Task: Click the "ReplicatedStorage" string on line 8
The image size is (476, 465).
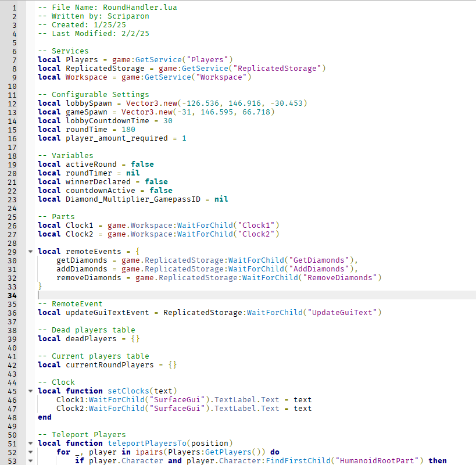Action: pos(277,68)
